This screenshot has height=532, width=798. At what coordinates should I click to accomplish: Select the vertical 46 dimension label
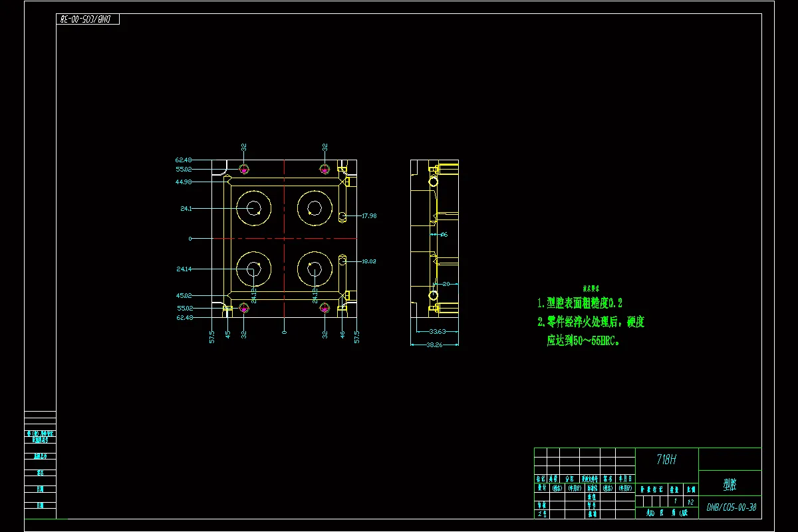[342, 333]
